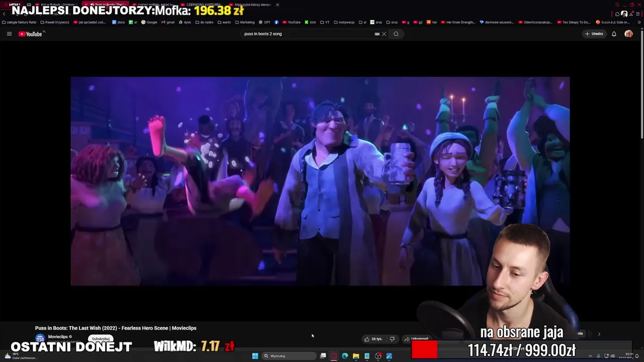The image size is (644, 362).
Task: Like the video with thumbs up
Action: [x=373, y=339]
